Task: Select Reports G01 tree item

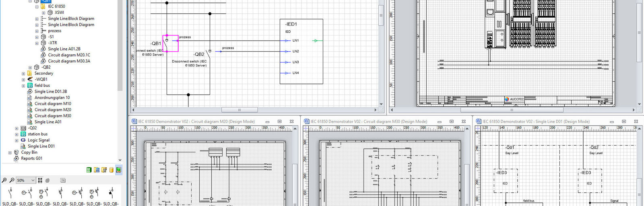Action: [31, 158]
